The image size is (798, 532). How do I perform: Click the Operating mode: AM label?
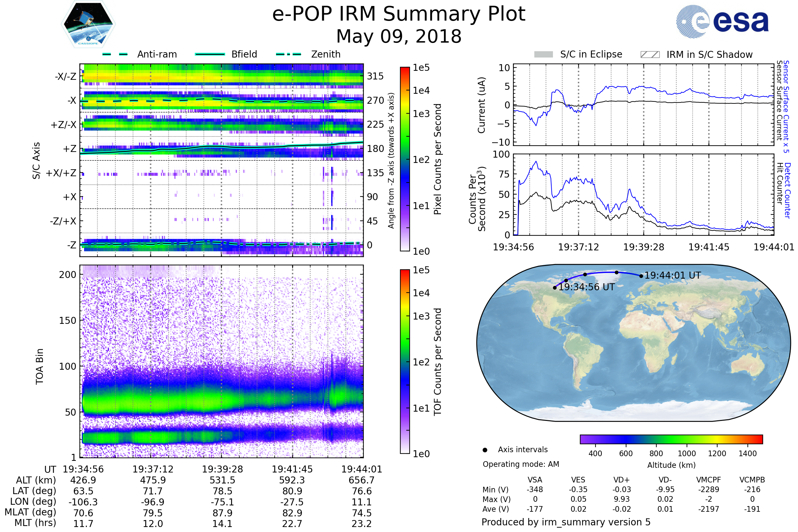521,464
